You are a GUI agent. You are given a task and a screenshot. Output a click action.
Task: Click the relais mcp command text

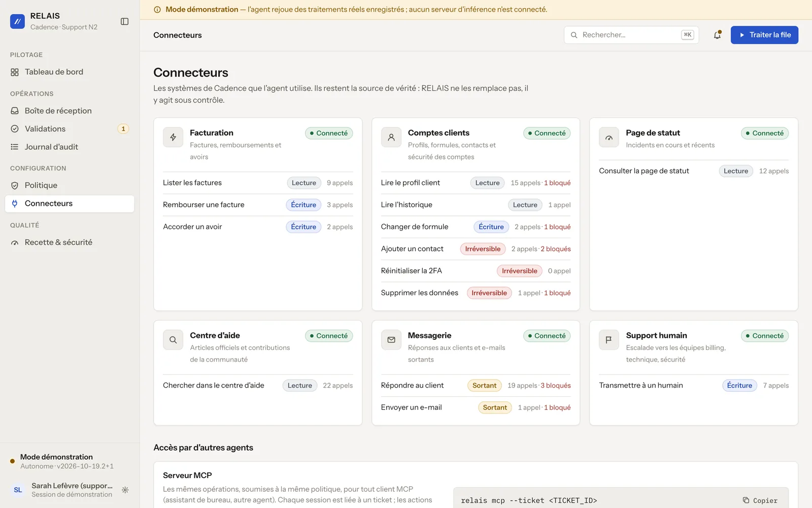pyautogui.click(x=529, y=500)
